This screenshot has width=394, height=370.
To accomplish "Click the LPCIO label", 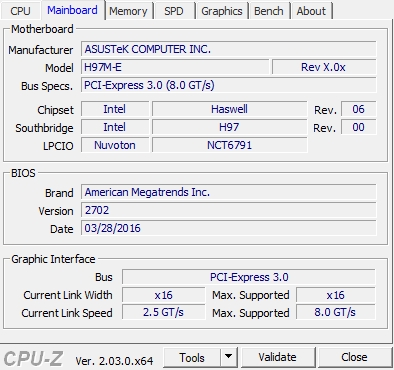I will [58, 146].
